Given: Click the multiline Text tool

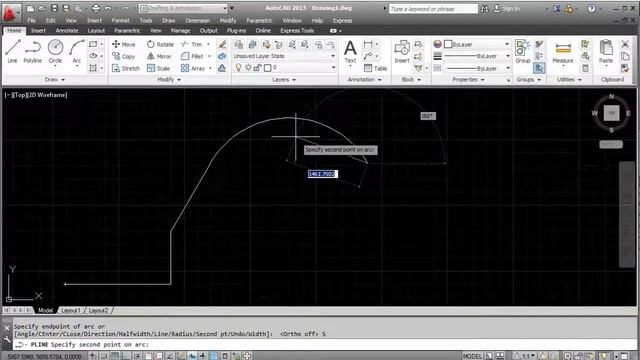Looking at the screenshot, I should 350,51.
